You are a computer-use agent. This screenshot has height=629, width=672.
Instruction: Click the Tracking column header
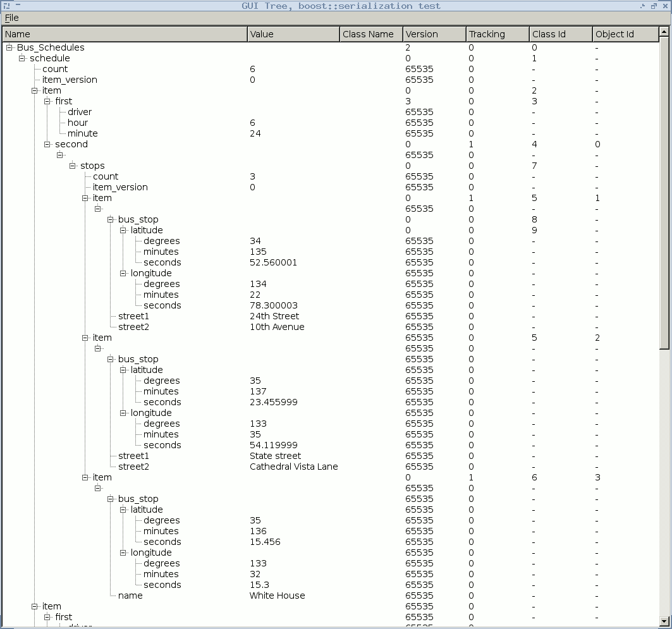(x=497, y=34)
